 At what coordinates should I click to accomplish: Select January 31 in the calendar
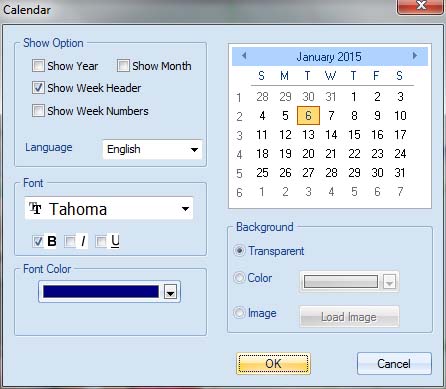(x=400, y=173)
